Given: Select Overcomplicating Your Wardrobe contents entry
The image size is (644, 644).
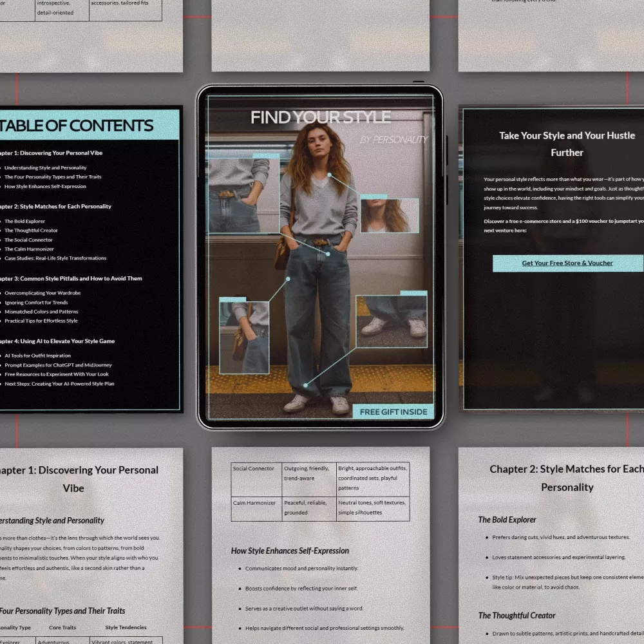Looking at the screenshot, I should (x=43, y=293).
